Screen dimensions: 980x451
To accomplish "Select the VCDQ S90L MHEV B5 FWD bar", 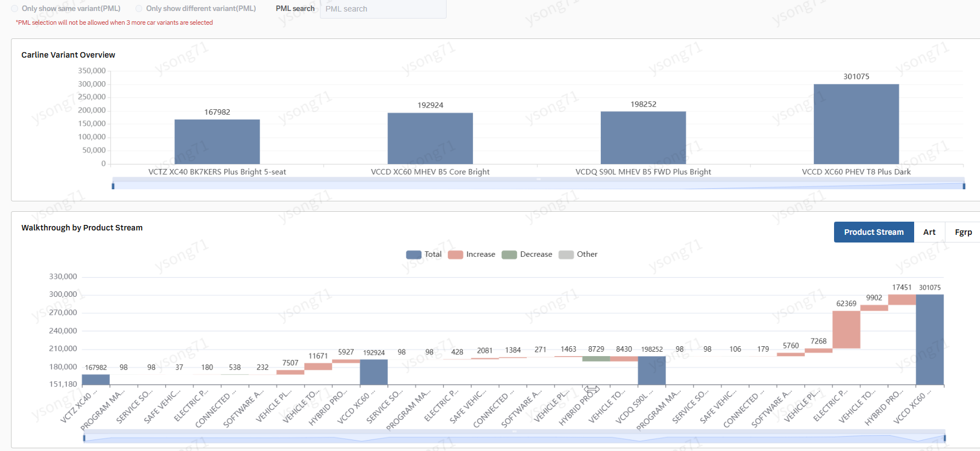I will click(643, 138).
